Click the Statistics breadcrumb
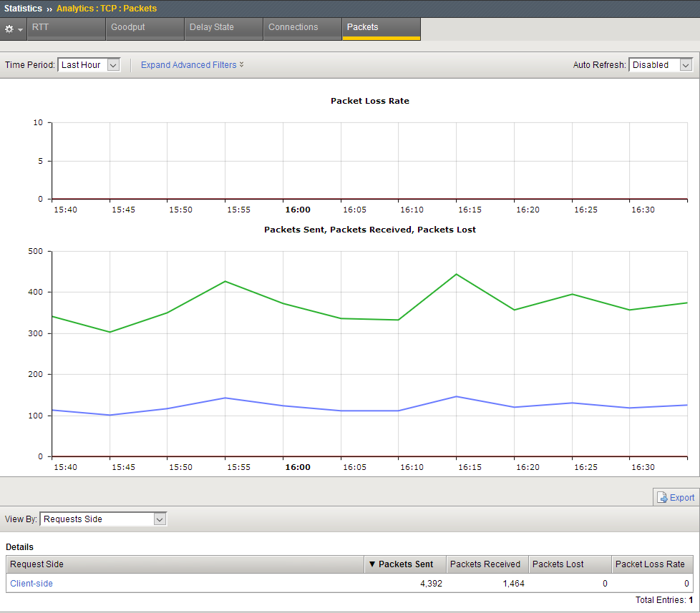The image size is (700, 613). pyautogui.click(x=23, y=9)
